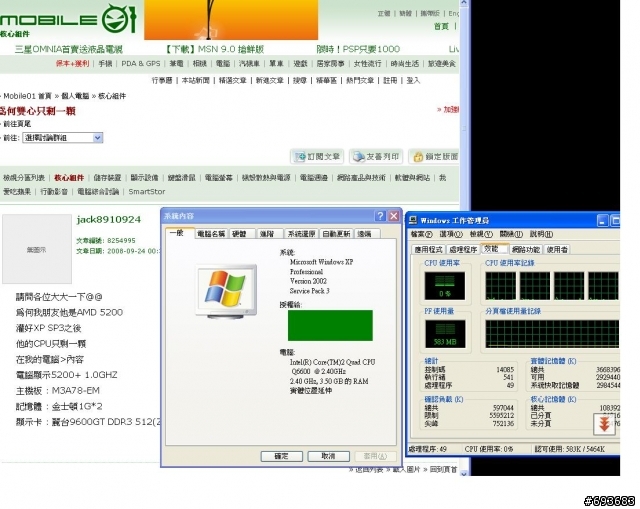Open the PDA & GPS category link
Viewport: 640px width, 509px height.
(x=141, y=64)
